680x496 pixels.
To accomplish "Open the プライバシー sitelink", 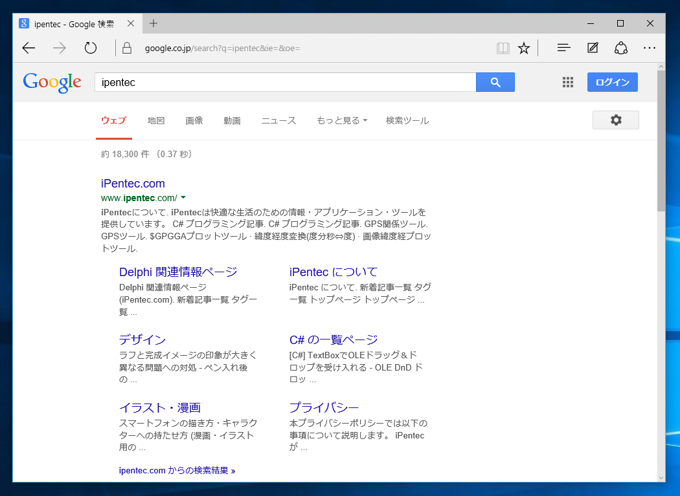I will 324,408.
